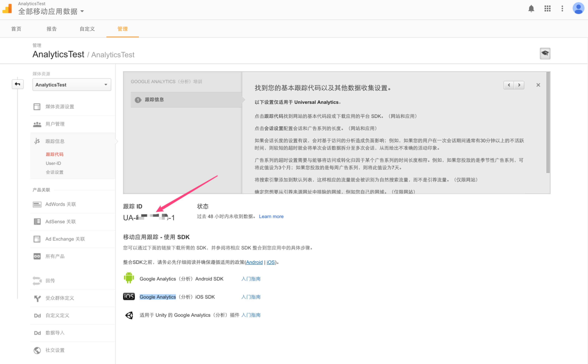
Task: Go to previous training slide
Action: click(x=509, y=85)
